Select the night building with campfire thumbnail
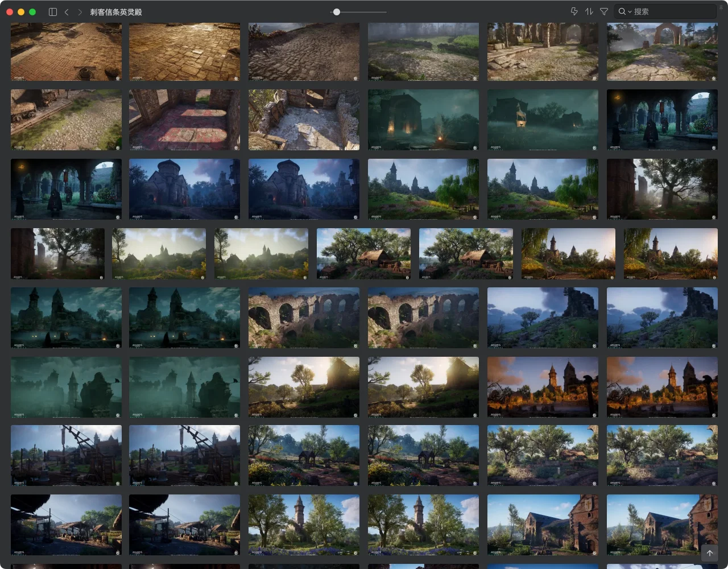This screenshot has width=728, height=569. point(423,119)
